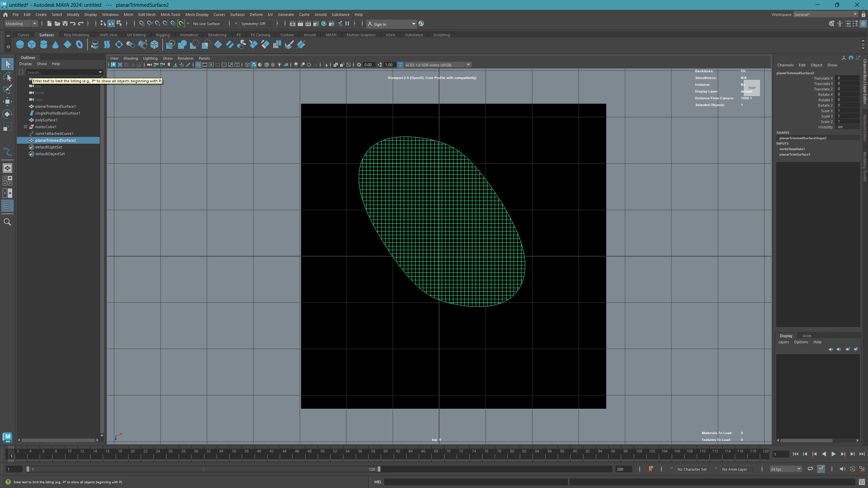Select the NURBS Cone shelf icon
This screenshot has width=868, height=488.
click(55, 44)
